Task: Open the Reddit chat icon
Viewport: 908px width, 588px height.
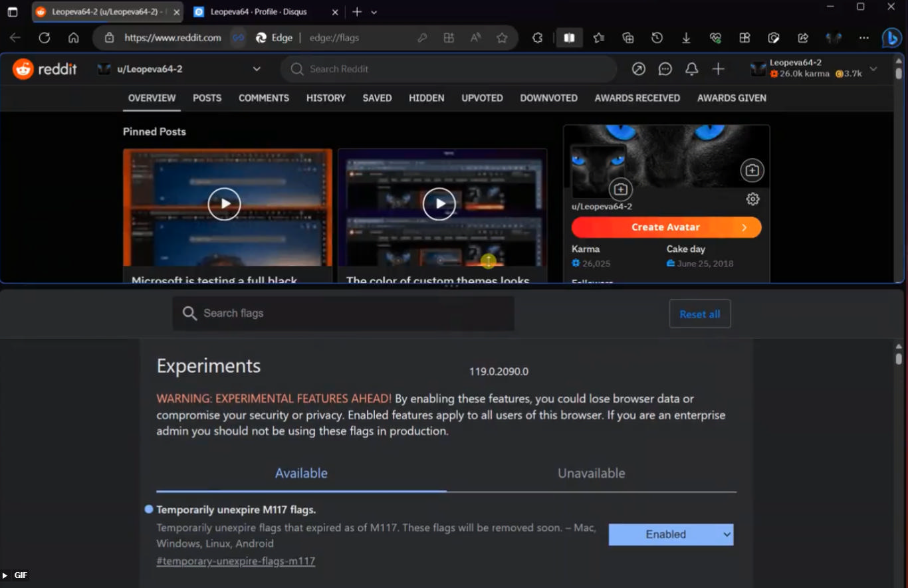Action: click(665, 69)
